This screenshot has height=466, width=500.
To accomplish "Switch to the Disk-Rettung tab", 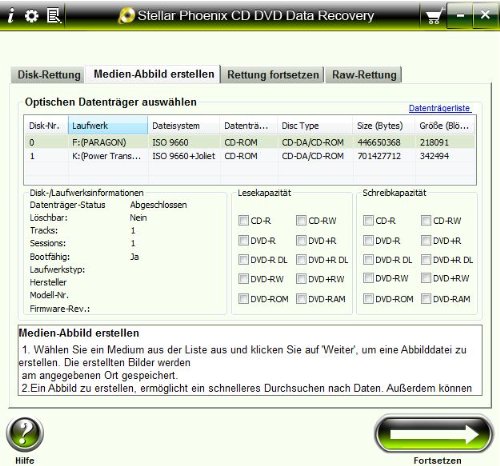I will [x=49, y=75].
